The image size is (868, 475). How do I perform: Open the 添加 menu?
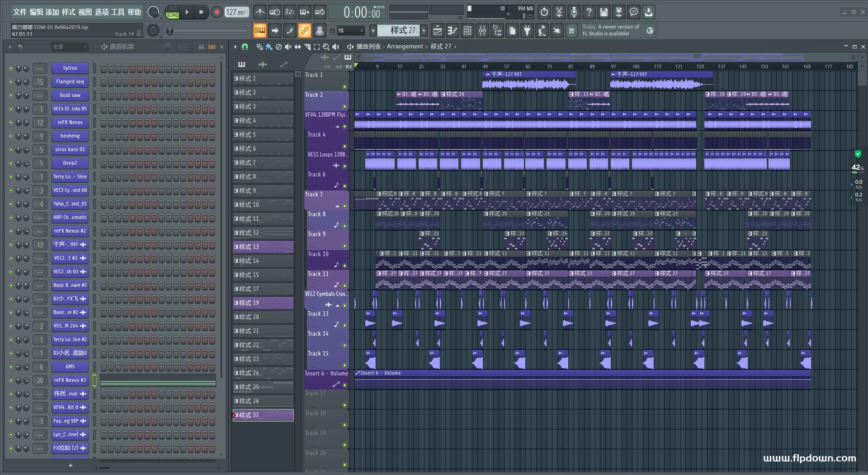[52, 12]
